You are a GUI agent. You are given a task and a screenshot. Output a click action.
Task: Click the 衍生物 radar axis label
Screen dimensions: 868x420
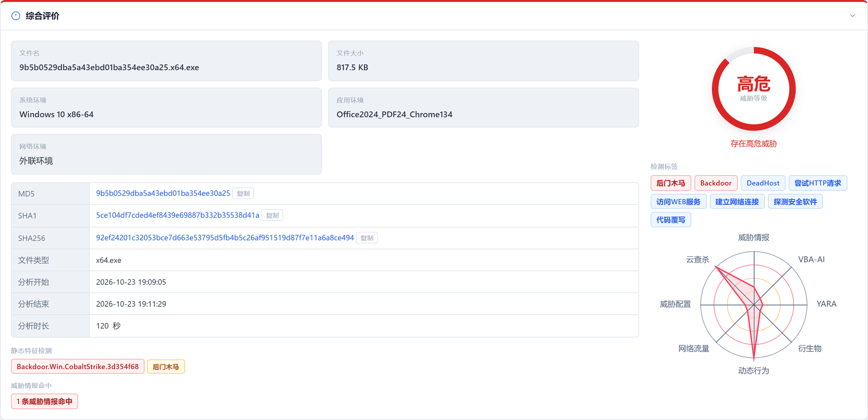(810, 348)
